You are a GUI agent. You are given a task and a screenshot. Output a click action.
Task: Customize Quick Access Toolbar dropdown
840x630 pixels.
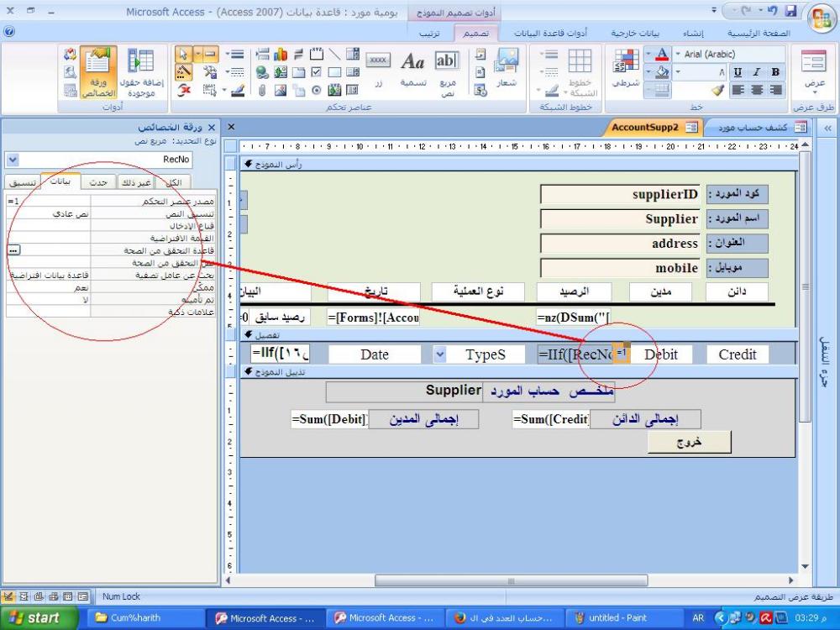tap(713, 10)
